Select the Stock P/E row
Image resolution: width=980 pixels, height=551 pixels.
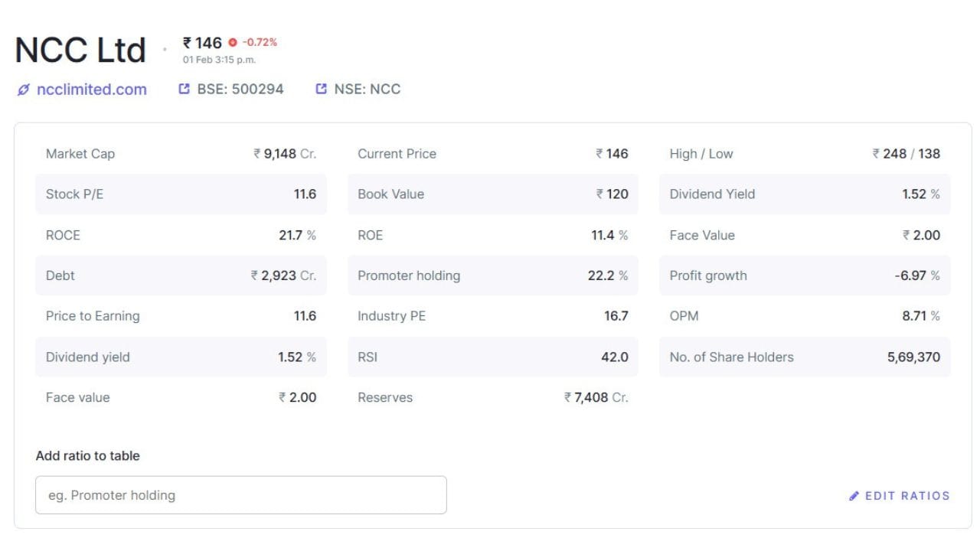[x=181, y=194]
